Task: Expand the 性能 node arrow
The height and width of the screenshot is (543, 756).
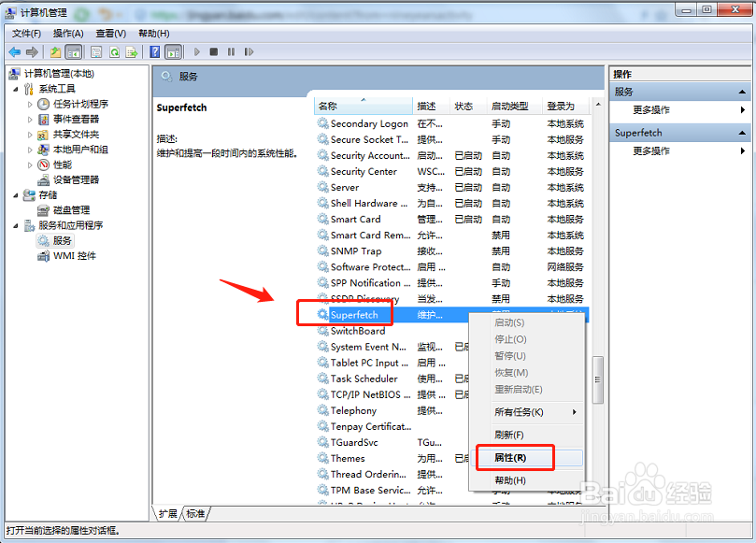Action: (x=30, y=164)
